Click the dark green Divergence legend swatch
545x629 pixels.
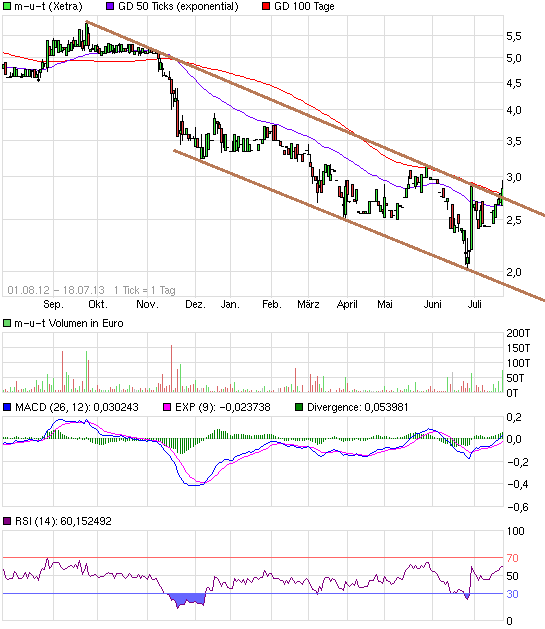[299, 408]
